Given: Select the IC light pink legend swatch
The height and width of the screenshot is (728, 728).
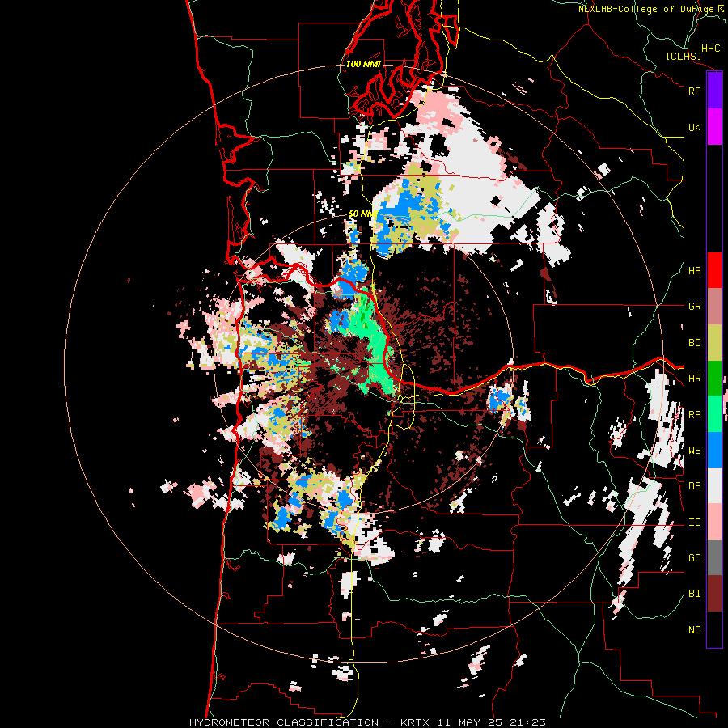Looking at the screenshot, I should (714, 522).
